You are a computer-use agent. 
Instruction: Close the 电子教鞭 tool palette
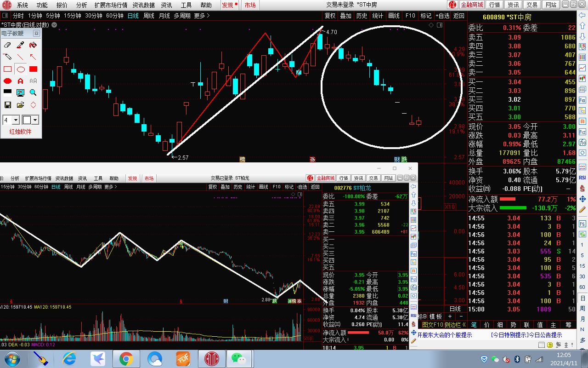[x=36, y=34]
